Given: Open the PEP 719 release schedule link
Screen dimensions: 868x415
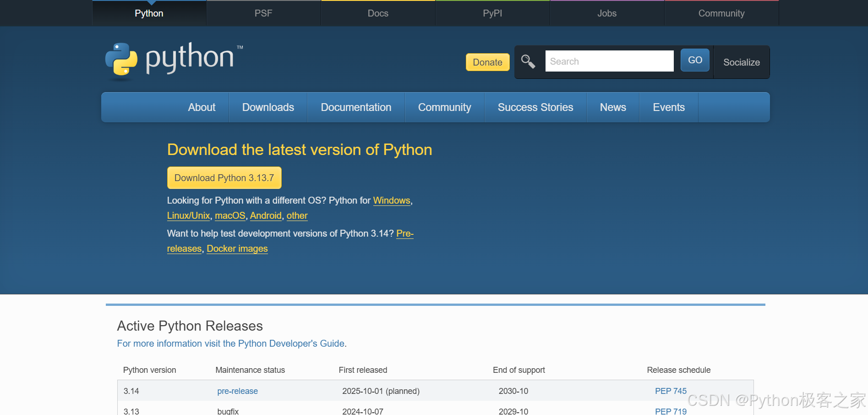Looking at the screenshot, I should [671, 411].
